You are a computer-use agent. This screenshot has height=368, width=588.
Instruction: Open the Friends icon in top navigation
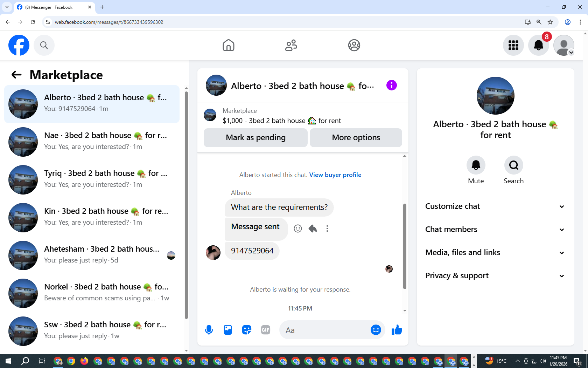point(291,45)
